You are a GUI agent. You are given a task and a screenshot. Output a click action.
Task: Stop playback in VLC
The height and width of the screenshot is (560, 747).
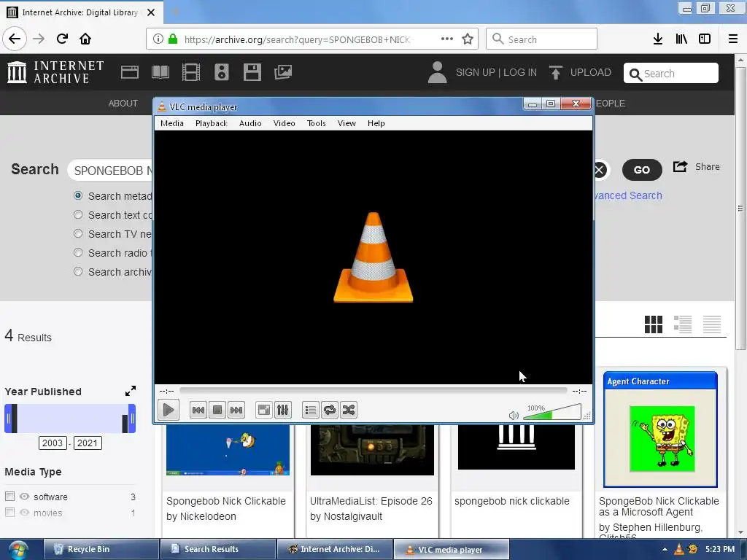pos(217,410)
